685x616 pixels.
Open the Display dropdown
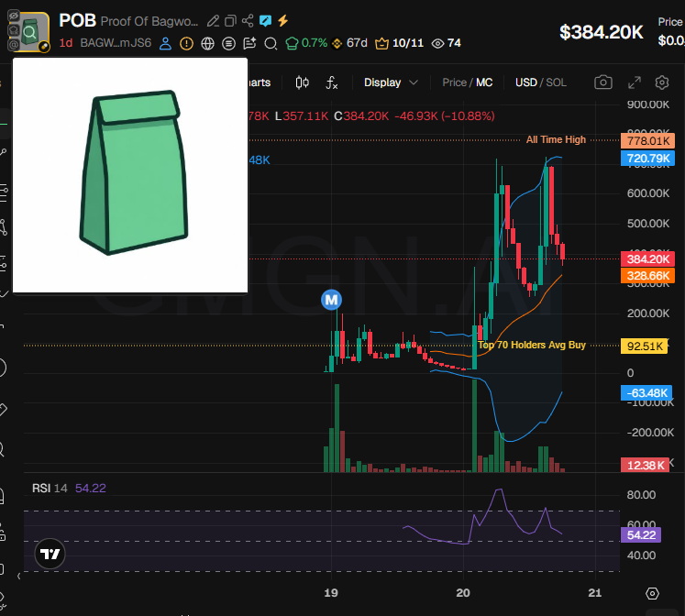pos(391,82)
